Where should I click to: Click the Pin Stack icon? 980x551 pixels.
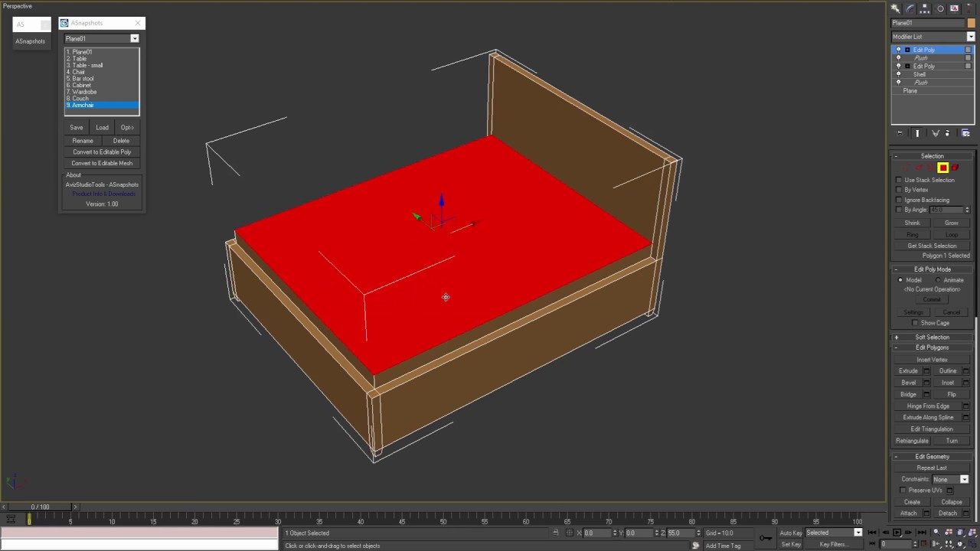pyautogui.click(x=900, y=133)
